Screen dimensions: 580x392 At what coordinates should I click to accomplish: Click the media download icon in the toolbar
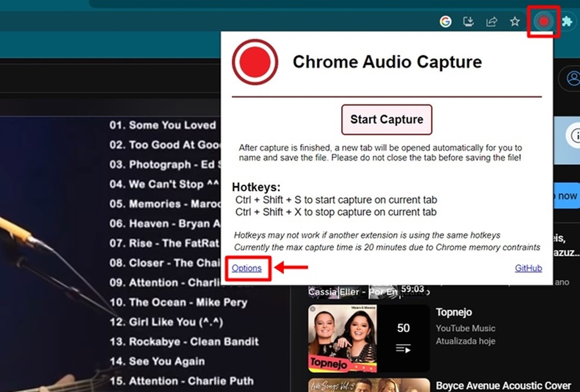pos(467,21)
